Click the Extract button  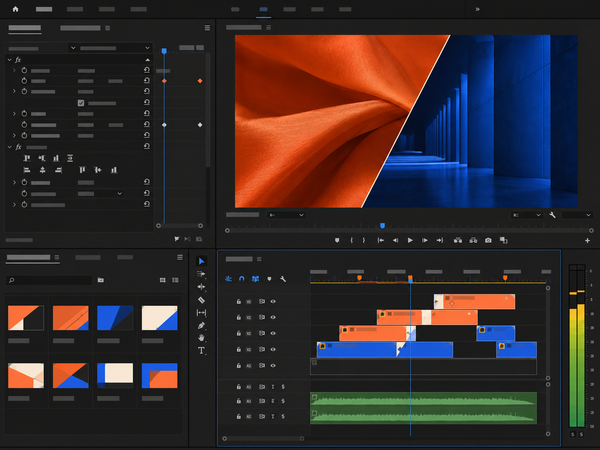473,240
